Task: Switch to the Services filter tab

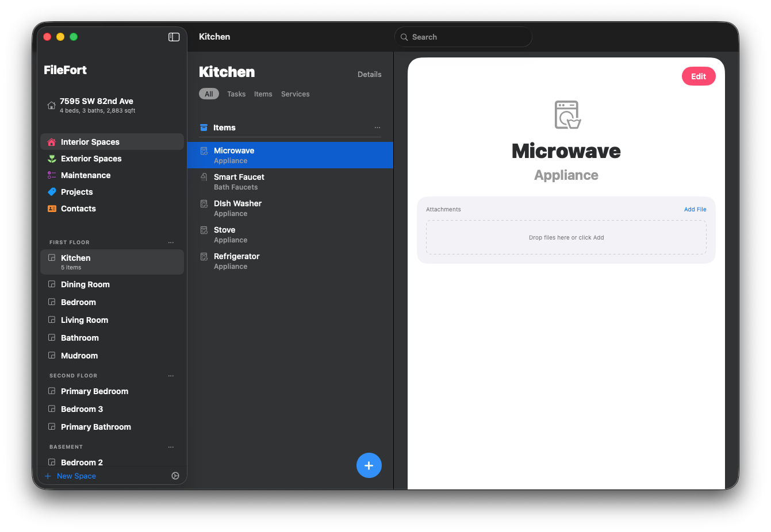Action: coord(295,94)
